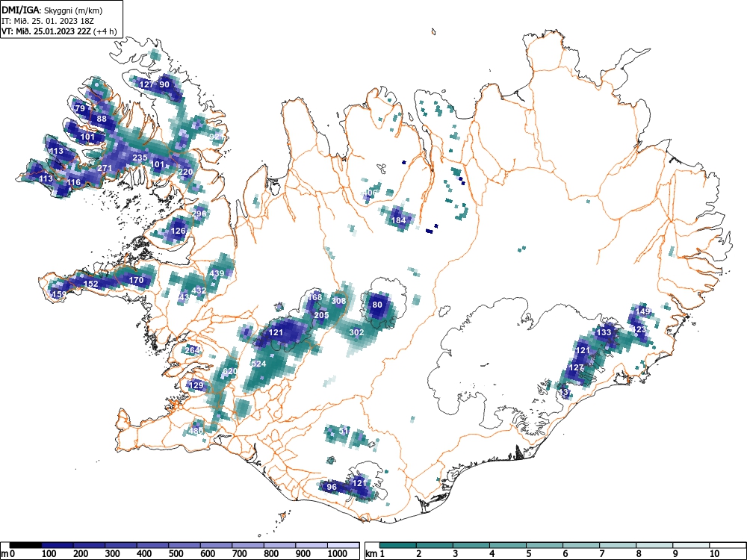Click the visibility value 170 on Snæfellsnes

pos(136,280)
